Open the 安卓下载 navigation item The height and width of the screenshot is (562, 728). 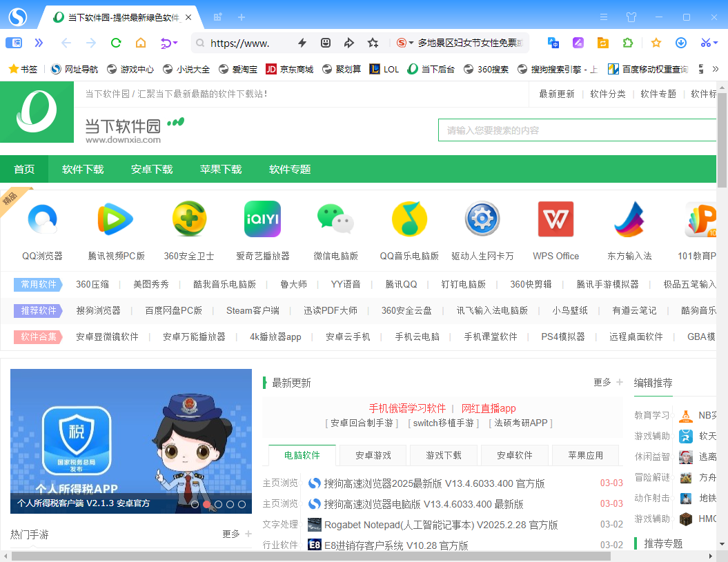pyautogui.click(x=152, y=169)
